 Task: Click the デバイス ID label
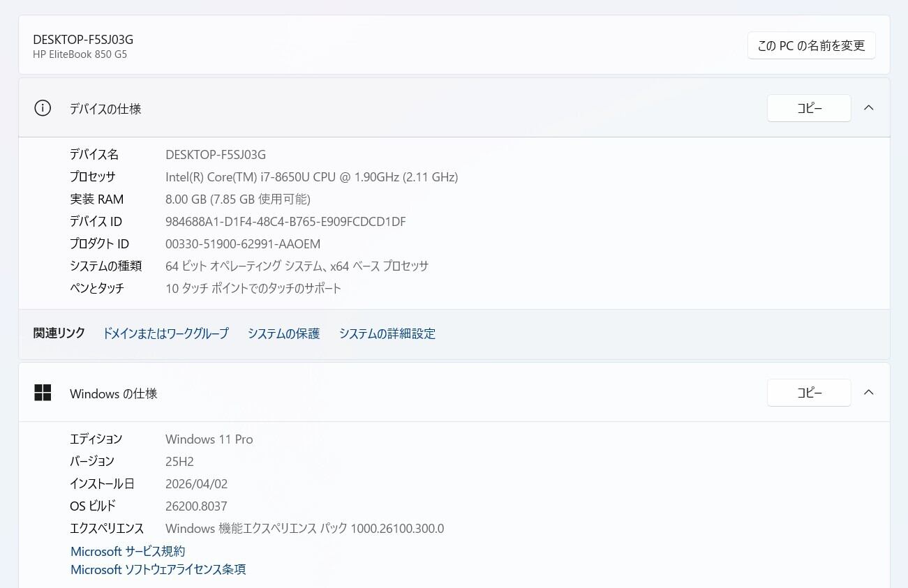pyautogui.click(x=96, y=222)
